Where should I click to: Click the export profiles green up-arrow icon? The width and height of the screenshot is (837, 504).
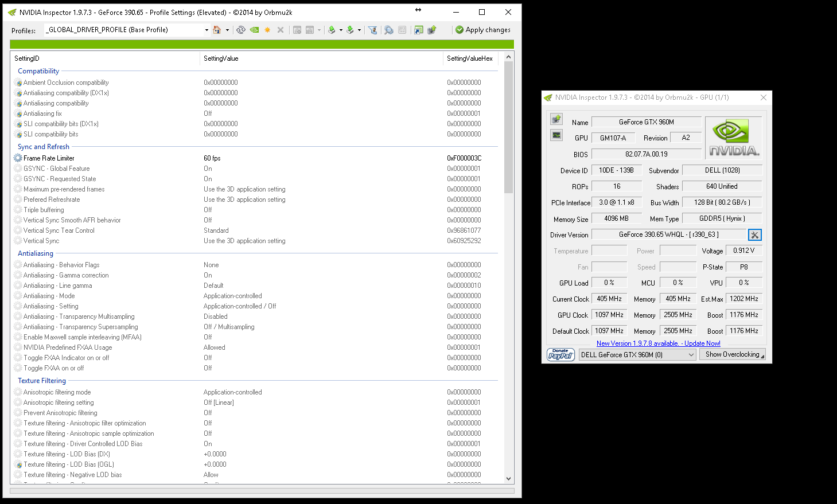click(332, 30)
